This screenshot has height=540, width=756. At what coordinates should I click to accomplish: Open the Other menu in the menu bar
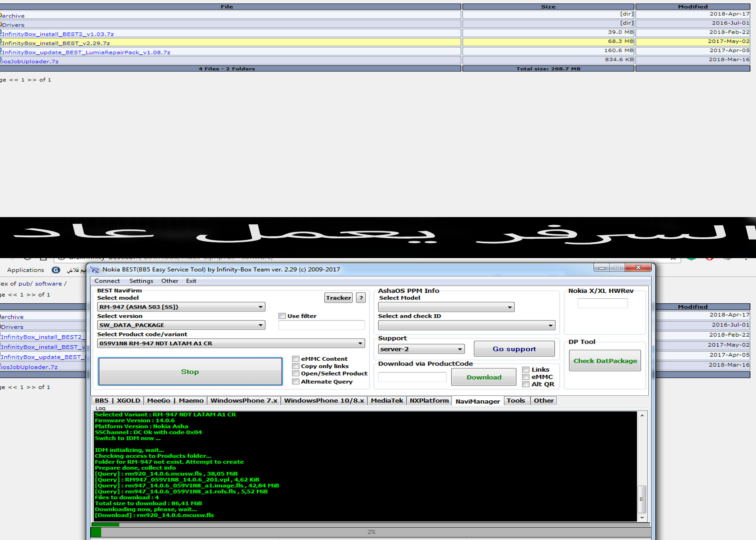tap(170, 281)
